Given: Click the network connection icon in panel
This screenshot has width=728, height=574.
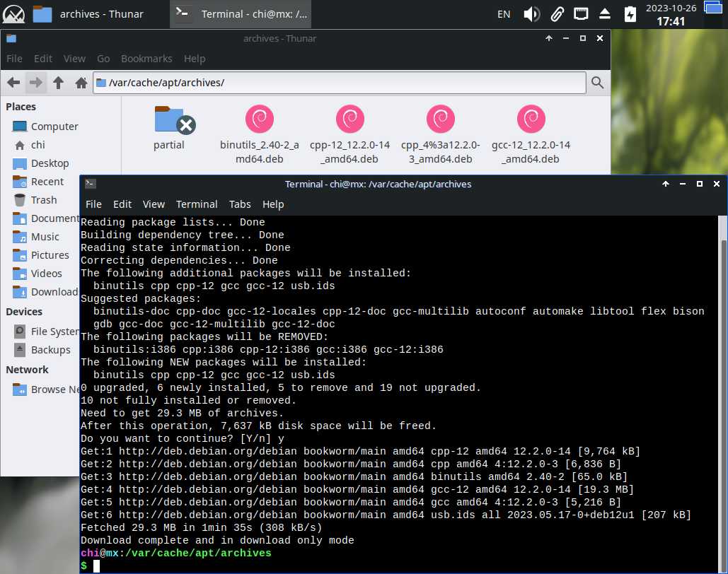Looking at the screenshot, I should [581, 14].
